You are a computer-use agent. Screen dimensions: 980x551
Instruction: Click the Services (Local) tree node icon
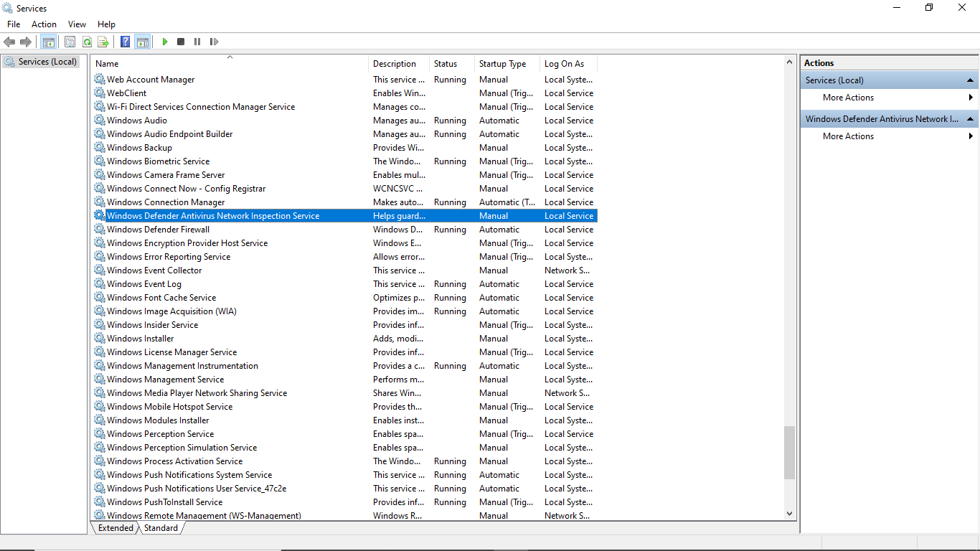click(x=9, y=62)
